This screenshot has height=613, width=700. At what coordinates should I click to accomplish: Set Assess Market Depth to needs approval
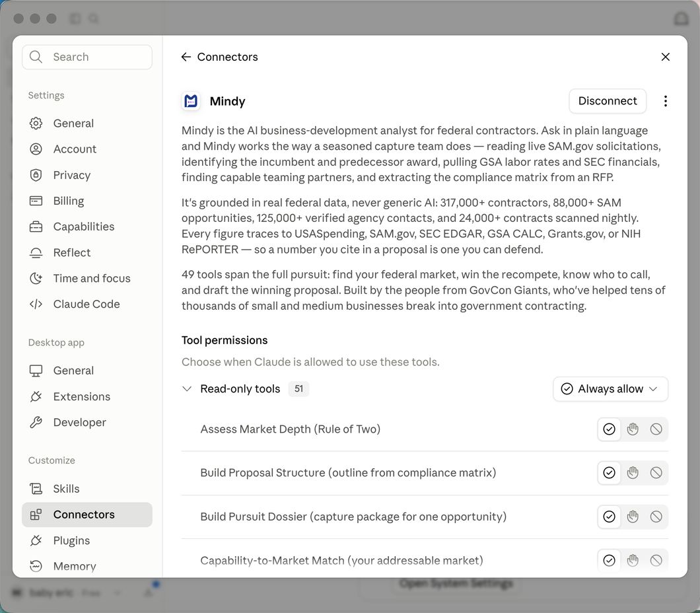click(633, 429)
